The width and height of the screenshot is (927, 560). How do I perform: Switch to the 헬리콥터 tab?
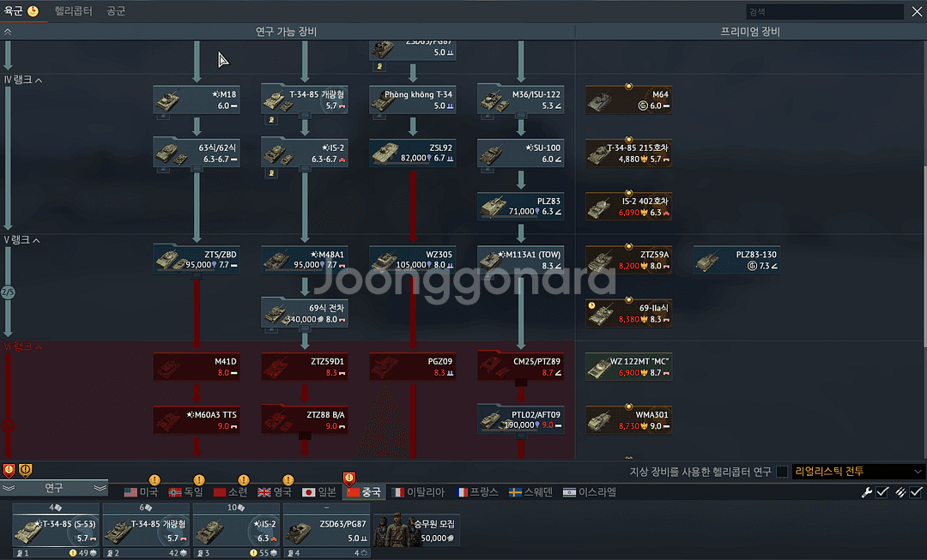pos(73,11)
